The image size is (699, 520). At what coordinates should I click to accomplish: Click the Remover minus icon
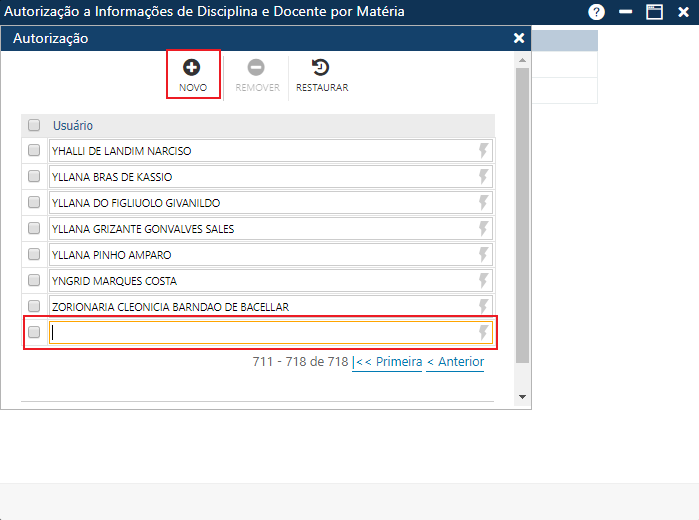click(x=256, y=68)
